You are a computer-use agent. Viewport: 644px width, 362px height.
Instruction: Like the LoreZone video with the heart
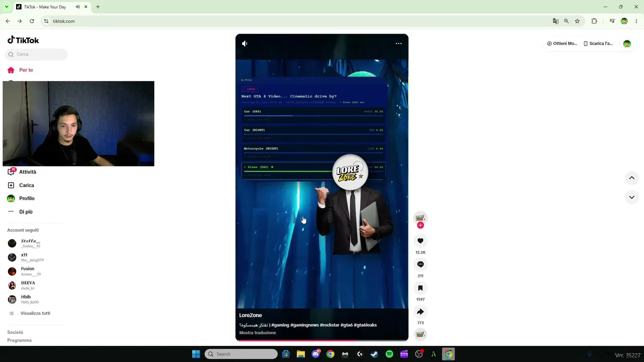pos(421,241)
